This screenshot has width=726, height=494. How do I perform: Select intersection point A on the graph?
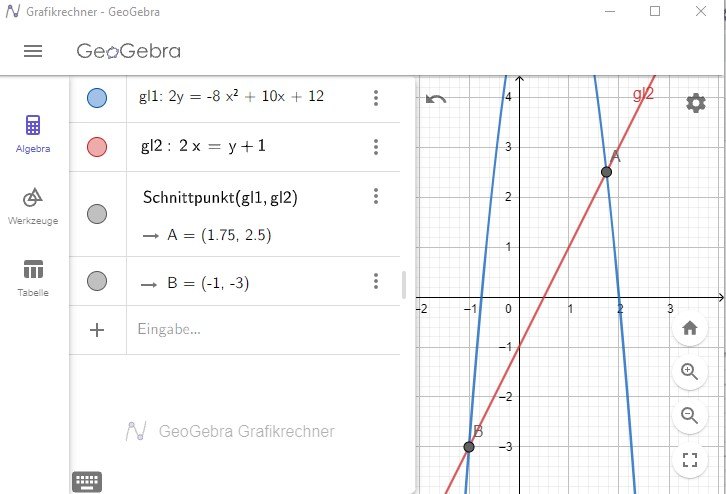[606, 172]
